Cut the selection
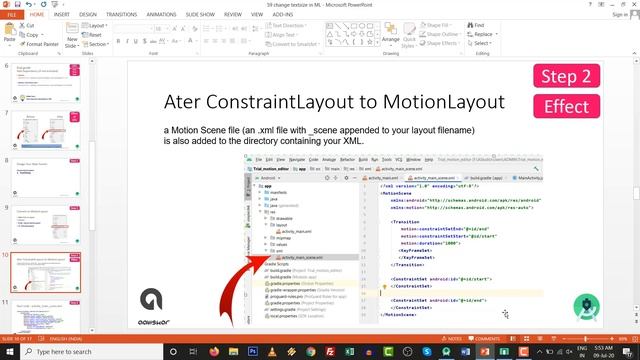 (x=27, y=25)
